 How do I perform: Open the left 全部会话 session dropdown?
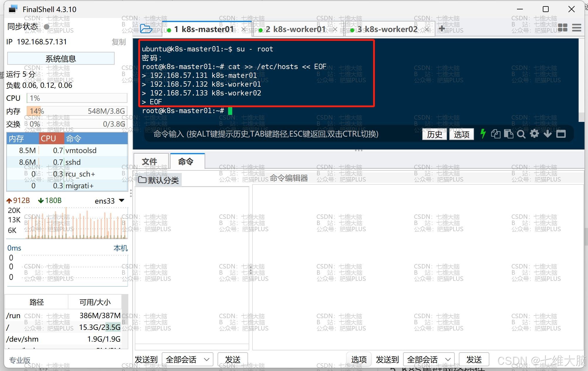click(x=188, y=359)
